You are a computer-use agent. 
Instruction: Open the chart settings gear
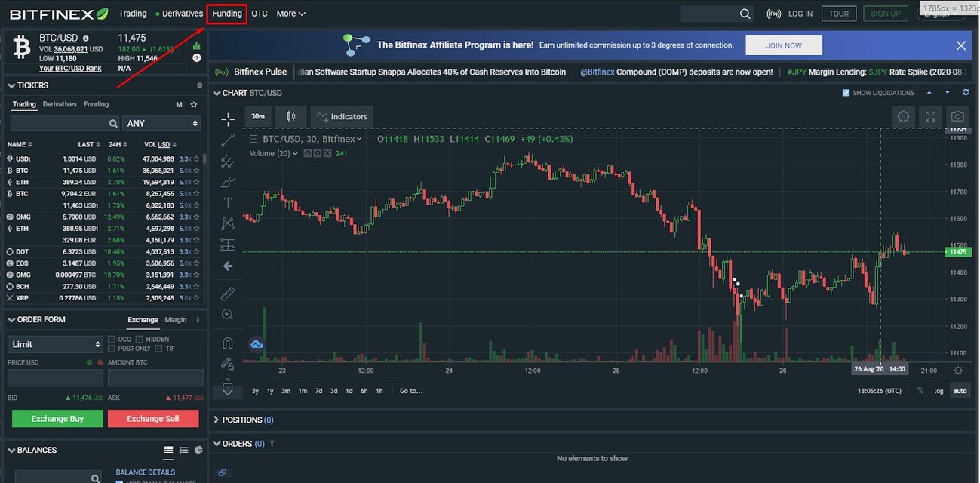click(903, 116)
